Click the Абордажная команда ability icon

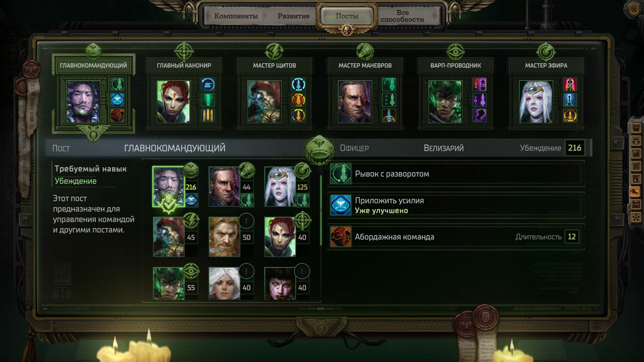click(340, 237)
